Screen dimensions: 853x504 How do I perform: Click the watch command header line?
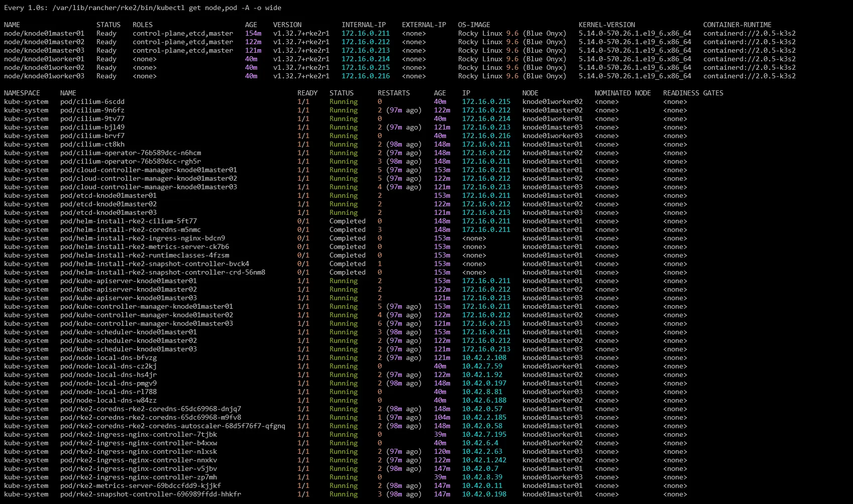click(143, 8)
